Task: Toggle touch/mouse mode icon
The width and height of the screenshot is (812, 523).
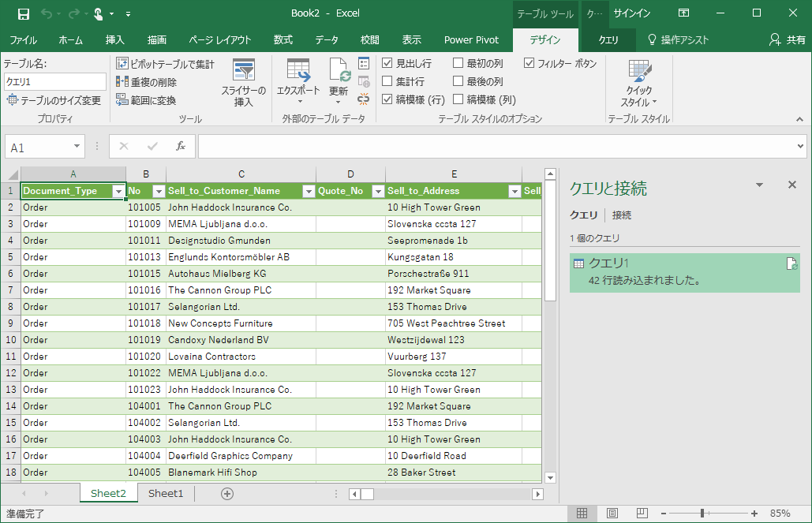Action: pyautogui.click(x=99, y=14)
